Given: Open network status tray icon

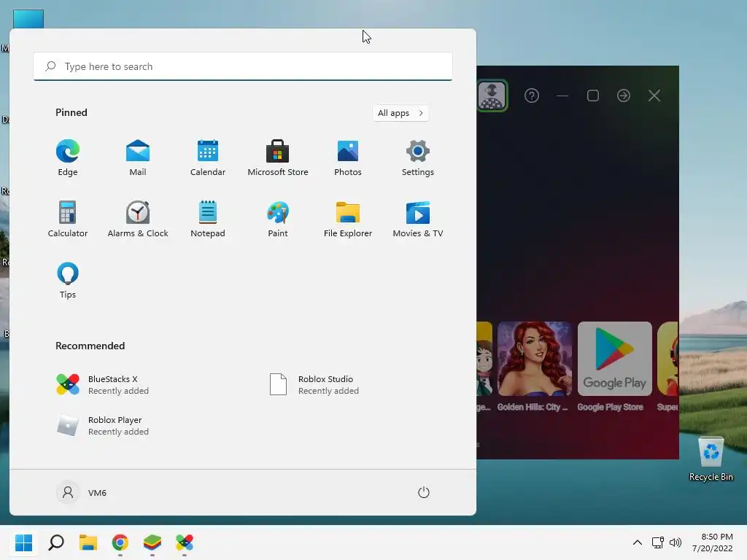Looking at the screenshot, I should coord(658,542).
